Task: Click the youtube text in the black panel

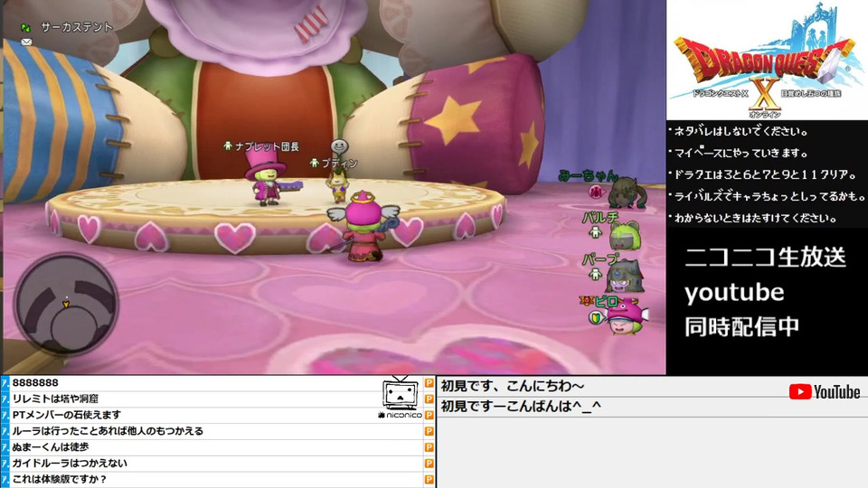Action: pos(734,292)
